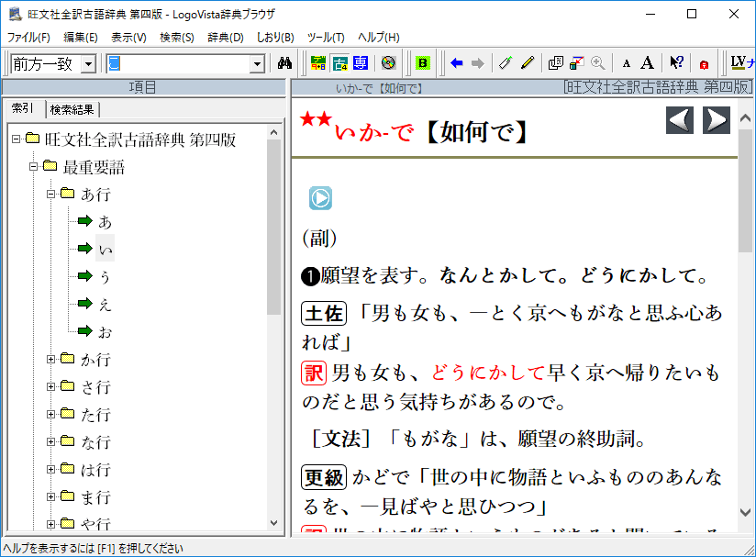This screenshot has width=756, height=557.
Task: Select the 専 dictionary icon
Action: pos(361,63)
